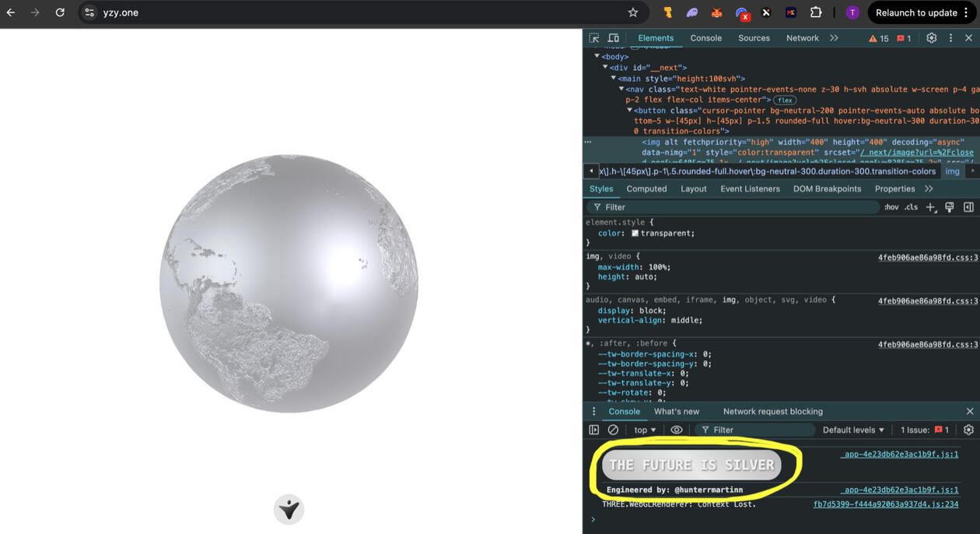
Task: Switch to the Network tab
Action: tap(802, 38)
